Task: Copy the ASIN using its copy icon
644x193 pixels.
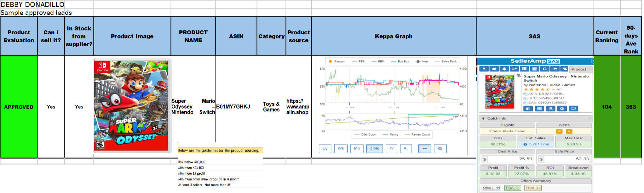Action: tap(525, 94)
